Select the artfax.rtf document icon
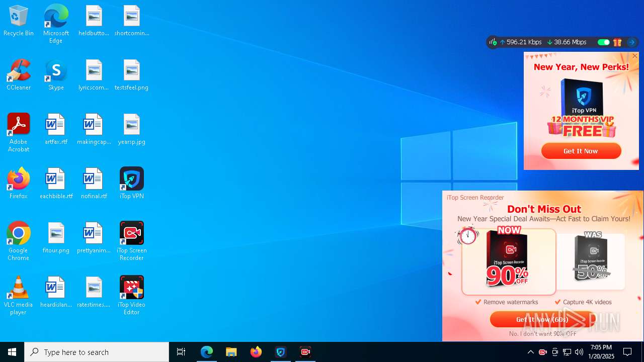The image size is (644, 362). (56, 130)
